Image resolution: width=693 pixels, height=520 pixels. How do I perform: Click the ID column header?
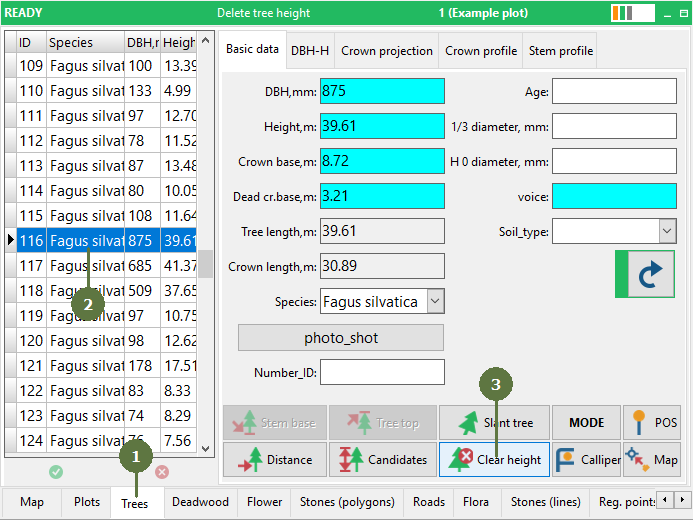click(31, 42)
